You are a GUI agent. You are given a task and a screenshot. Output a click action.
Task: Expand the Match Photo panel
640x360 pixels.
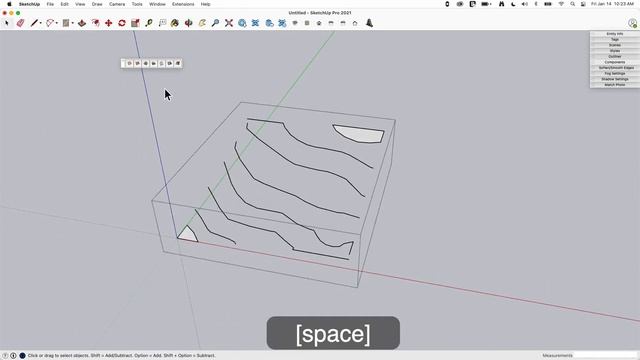pos(615,85)
